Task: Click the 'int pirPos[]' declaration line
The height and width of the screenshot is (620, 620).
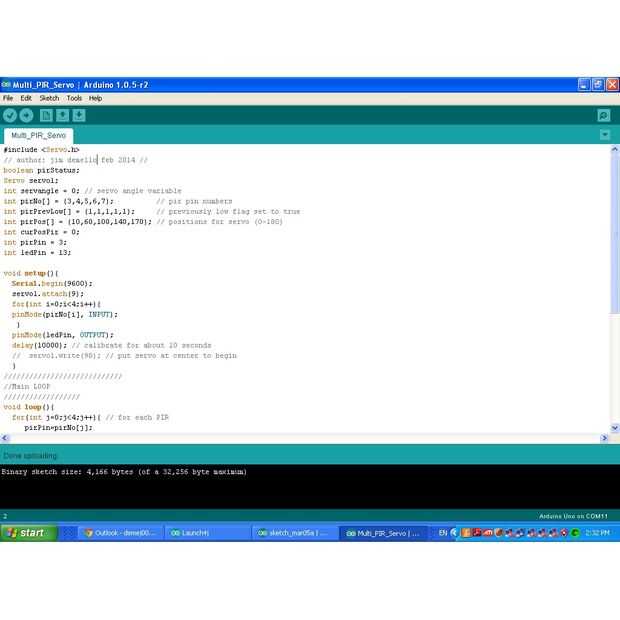Action: click(143, 221)
